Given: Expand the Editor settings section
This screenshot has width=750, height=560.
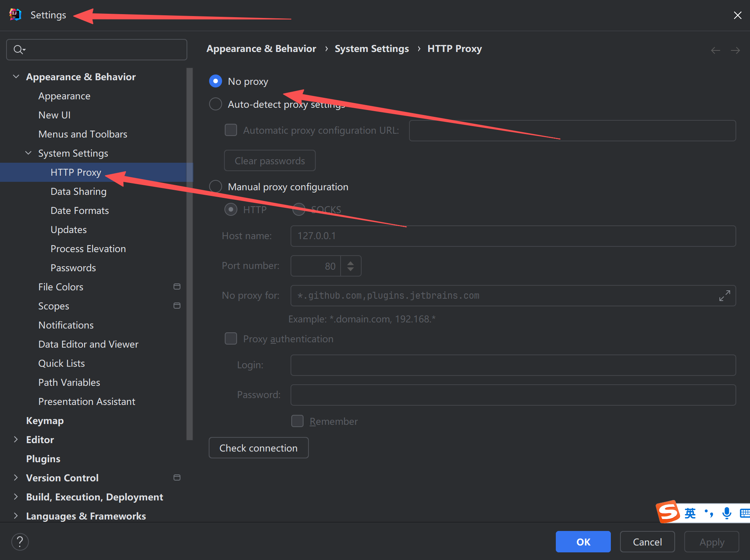Looking at the screenshot, I should pos(16,440).
